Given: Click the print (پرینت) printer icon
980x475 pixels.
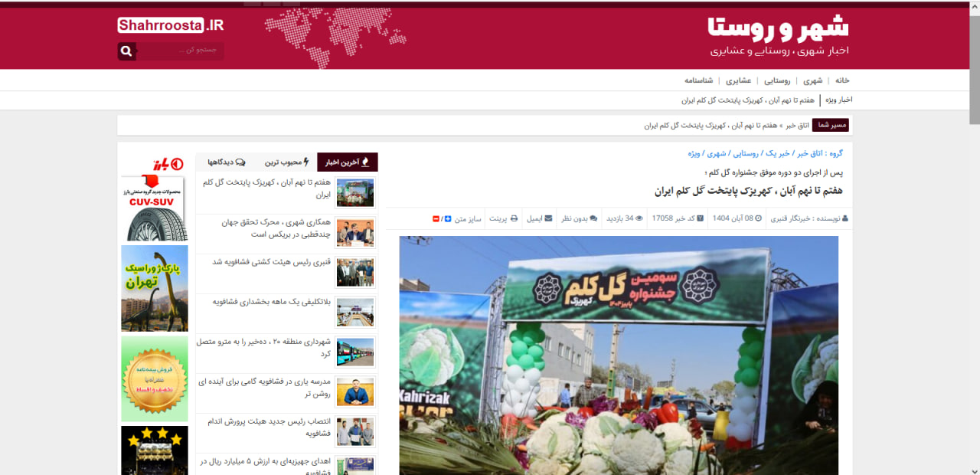Looking at the screenshot, I should pyautogui.click(x=514, y=218).
